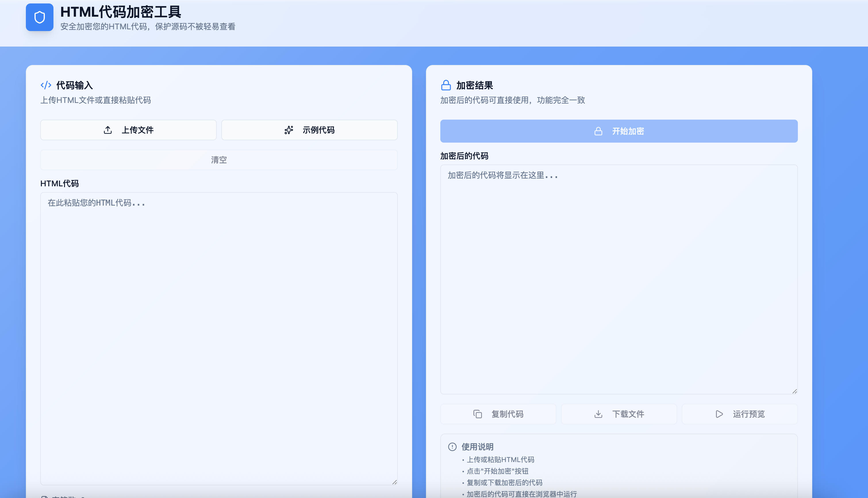Copy result using 复制代码 button
The height and width of the screenshot is (498, 868).
(x=498, y=414)
